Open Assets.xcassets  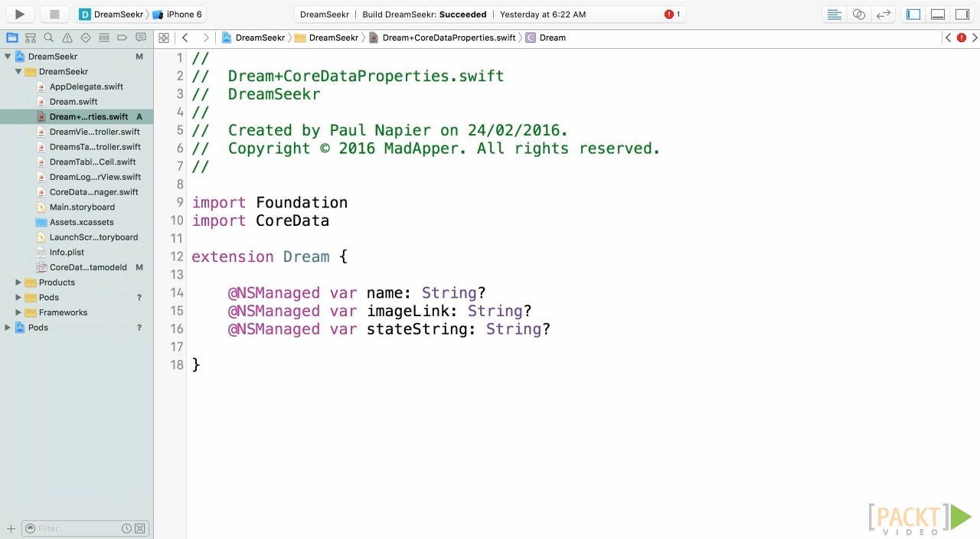pyautogui.click(x=77, y=222)
